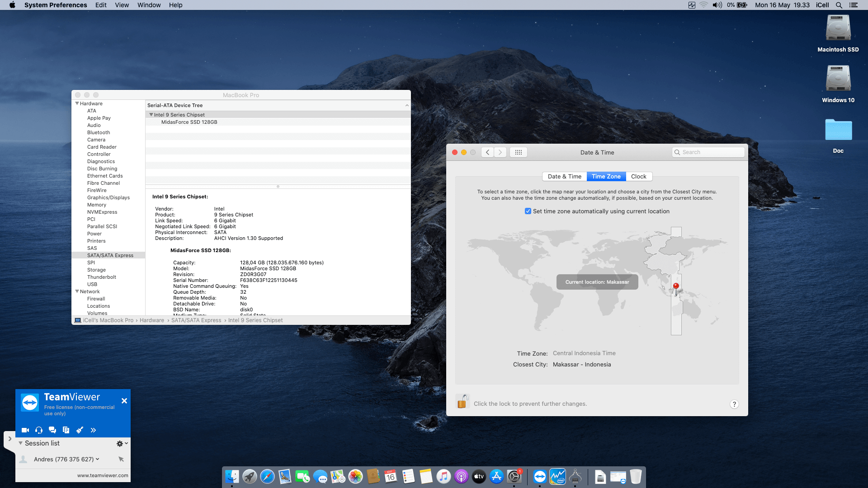The height and width of the screenshot is (488, 868).
Task: Switch to the Clock tab
Action: (638, 176)
